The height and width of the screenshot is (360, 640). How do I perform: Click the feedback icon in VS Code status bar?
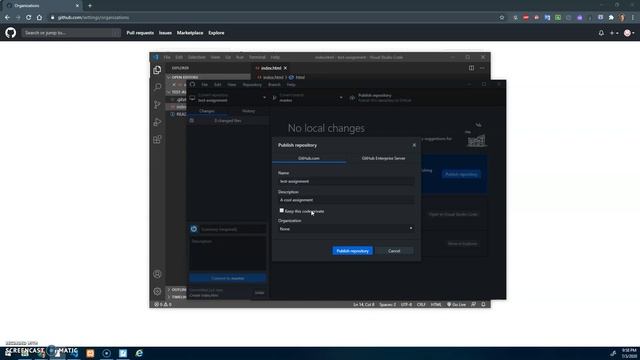pos(473,304)
